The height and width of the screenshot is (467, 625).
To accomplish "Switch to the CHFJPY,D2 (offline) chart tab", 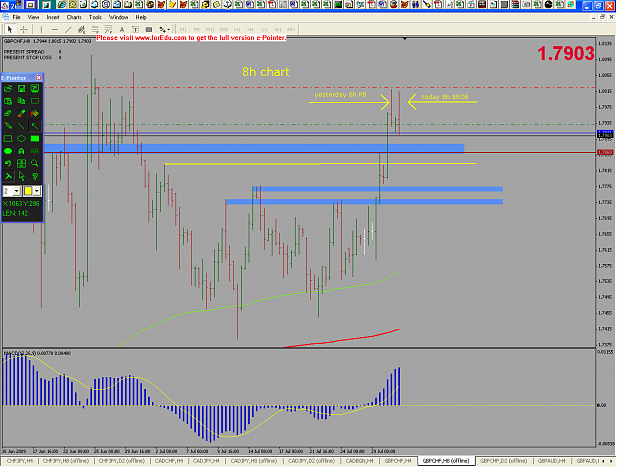I will 122,461.
